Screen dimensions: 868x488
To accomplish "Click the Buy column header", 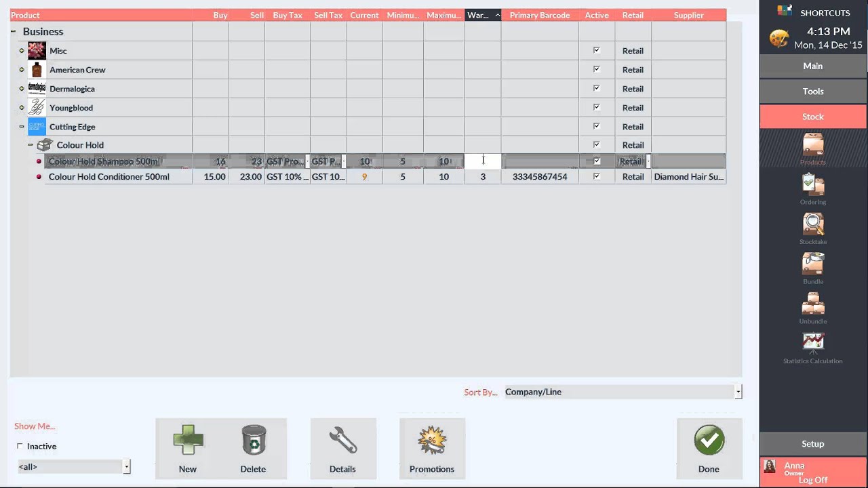I will click(x=210, y=15).
